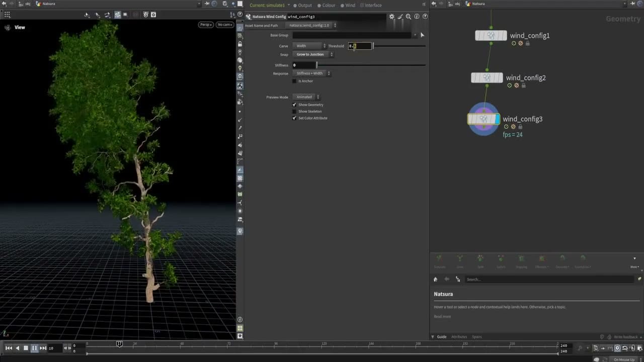Click the help Search field

[x=549, y=279]
